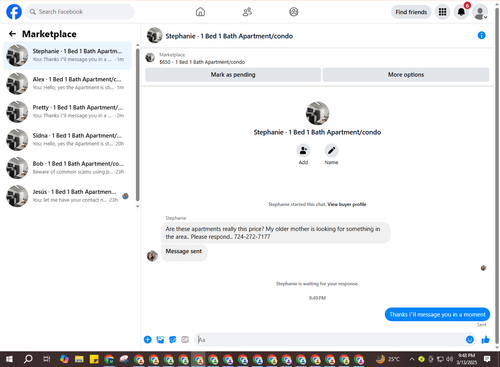Click the chat header title Stephanie - 1 Bed 1 Bath

229,36
